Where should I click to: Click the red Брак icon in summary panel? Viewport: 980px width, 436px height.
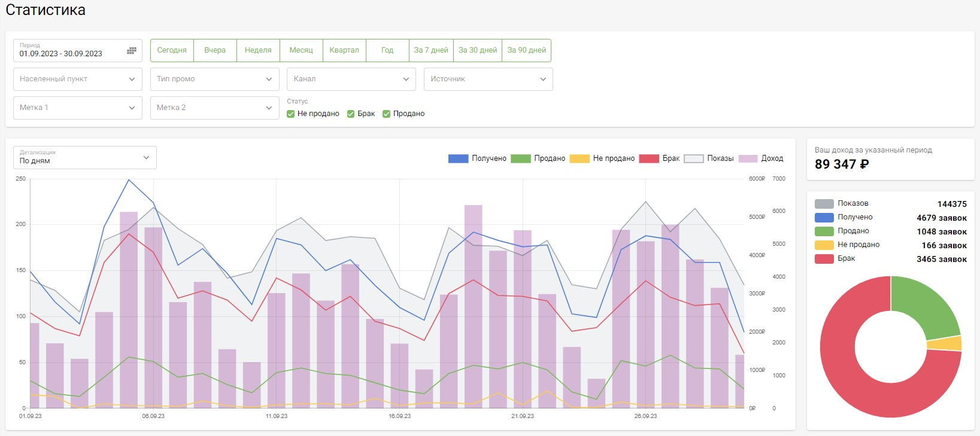coord(824,259)
